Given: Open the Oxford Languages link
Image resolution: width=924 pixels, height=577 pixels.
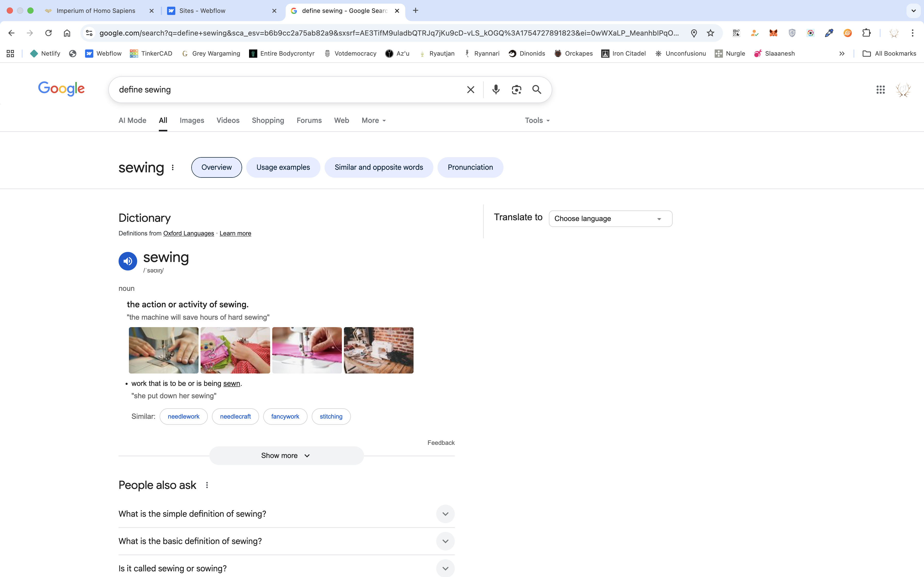Looking at the screenshot, I should [x=189, y=234].
